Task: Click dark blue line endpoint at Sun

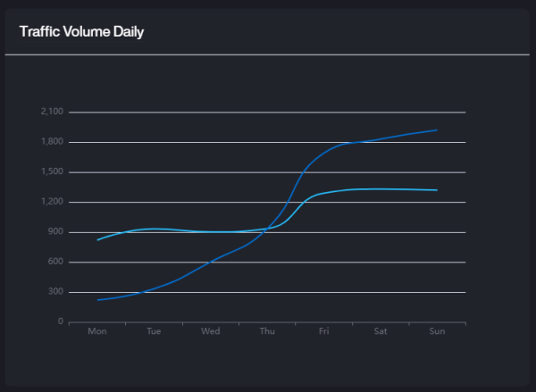Action: (437, 130)
